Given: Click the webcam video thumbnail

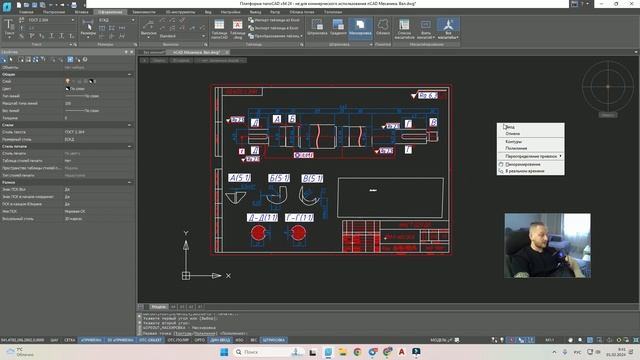Looking at the screenshot, I should 547,246.
